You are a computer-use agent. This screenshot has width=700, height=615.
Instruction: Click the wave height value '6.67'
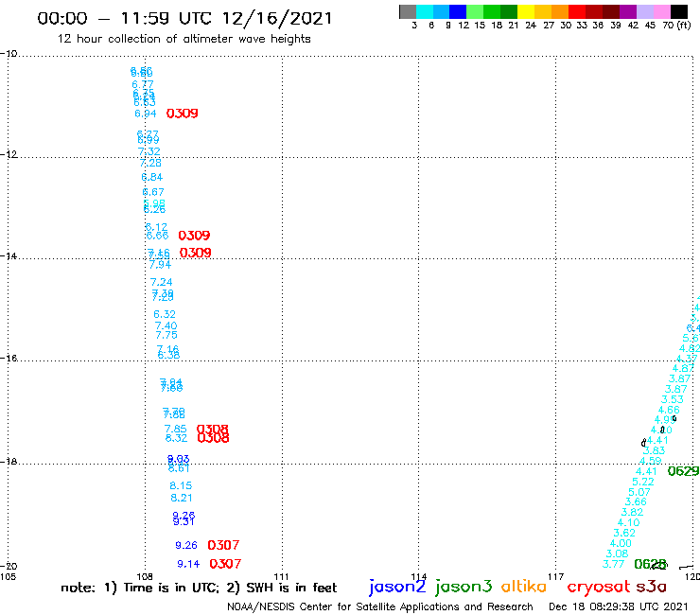tap(153, 192)
